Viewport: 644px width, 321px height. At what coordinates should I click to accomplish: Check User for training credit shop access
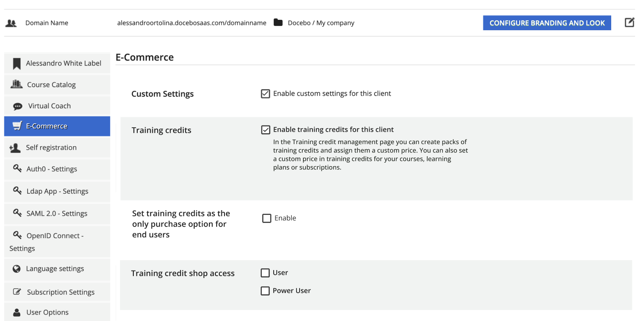[265, 273]
